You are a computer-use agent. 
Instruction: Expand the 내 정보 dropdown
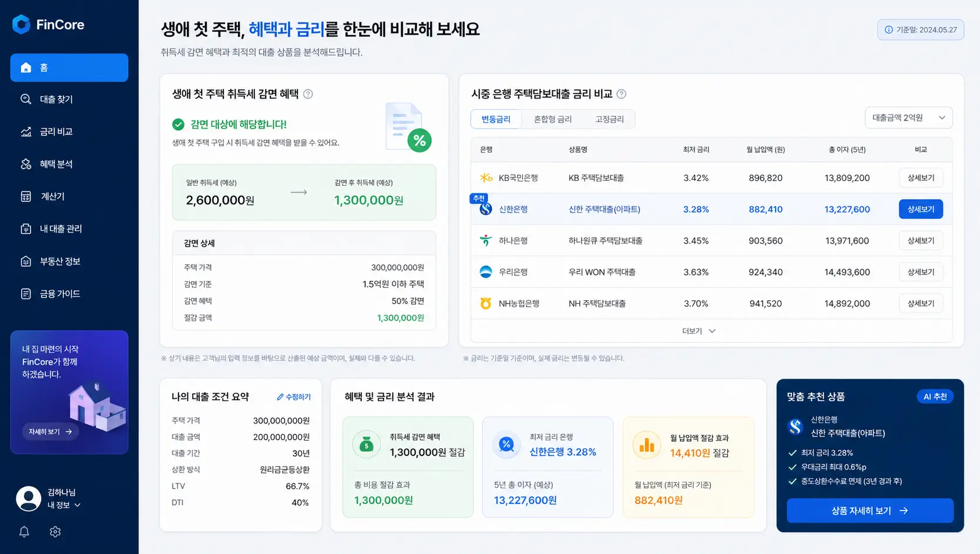64,505
